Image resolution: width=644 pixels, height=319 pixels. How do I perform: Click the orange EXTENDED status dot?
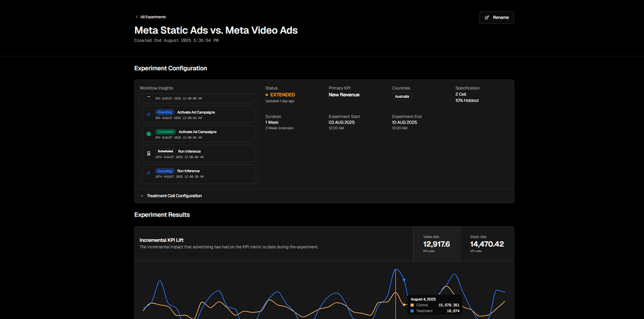[267, 95]
